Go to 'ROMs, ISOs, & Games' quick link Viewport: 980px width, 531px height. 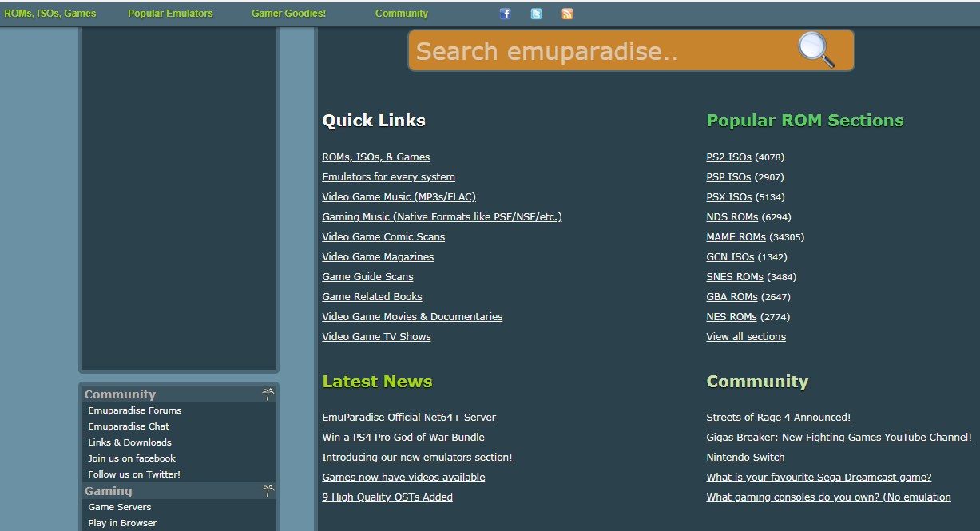point(375,157)
